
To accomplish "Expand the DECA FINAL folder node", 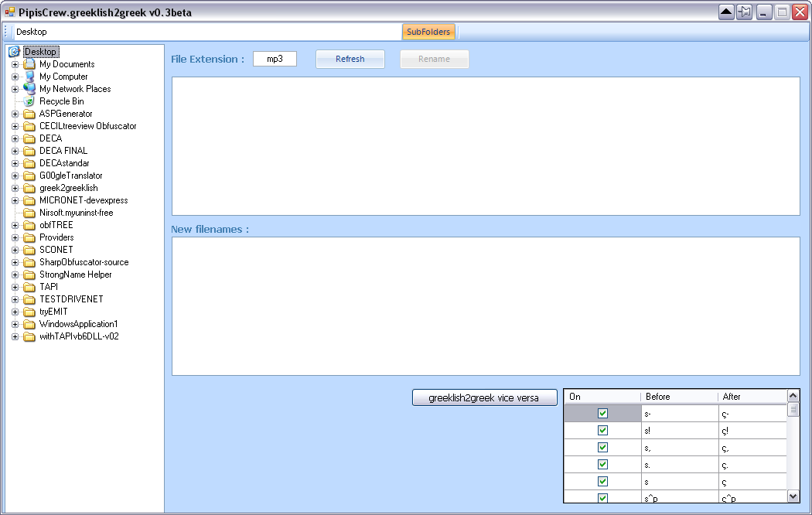I will click(15, 151).
